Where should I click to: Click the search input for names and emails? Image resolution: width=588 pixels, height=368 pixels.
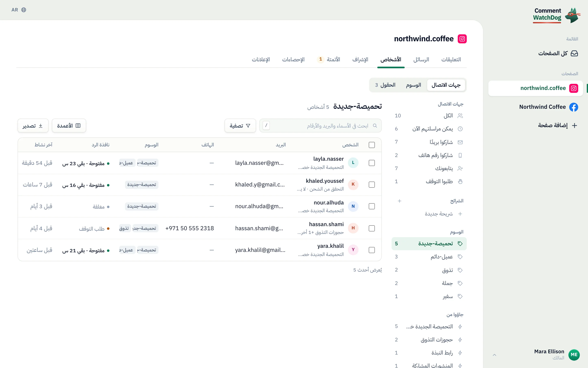(321, 126)
